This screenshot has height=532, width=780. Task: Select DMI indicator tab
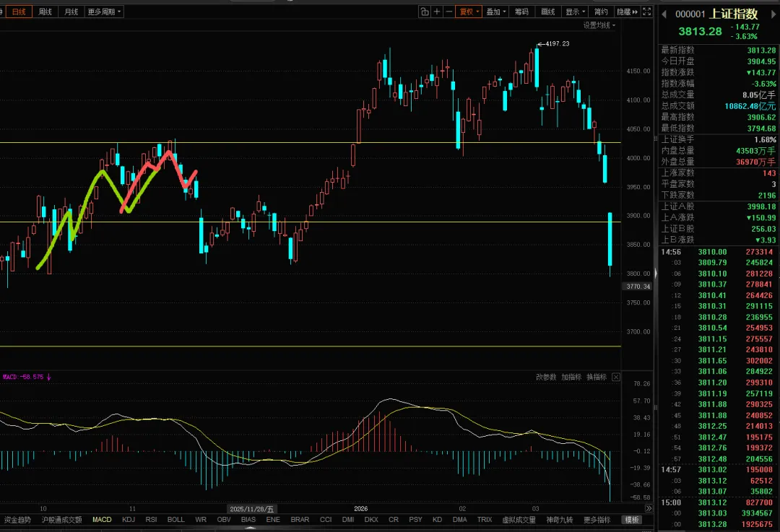click(348, 520)
